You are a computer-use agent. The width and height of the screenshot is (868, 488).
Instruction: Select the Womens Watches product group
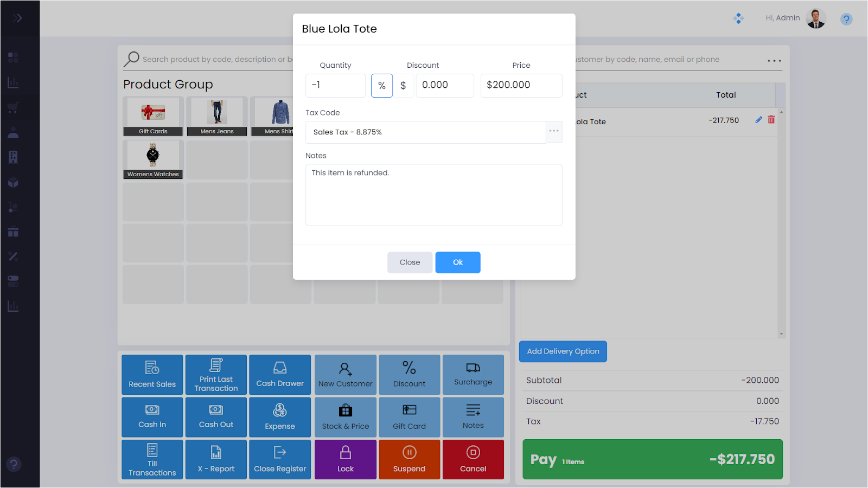153,159
